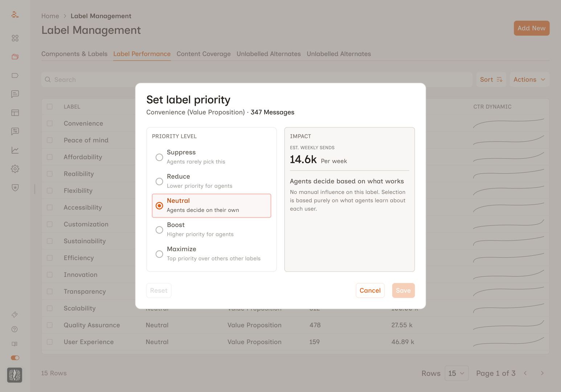Switch to the Content Coverage tab
The width and height of the screenshot is (561, 392).
pos(204,54)
